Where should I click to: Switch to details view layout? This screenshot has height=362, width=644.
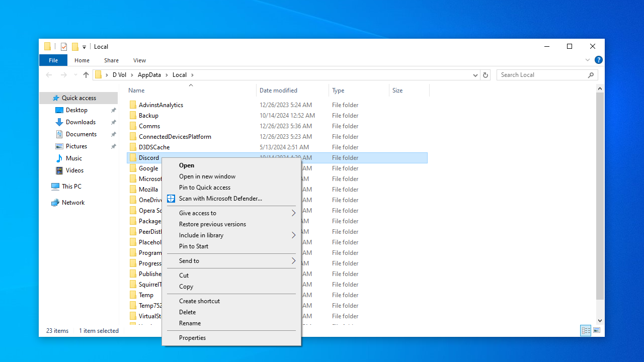586,330
